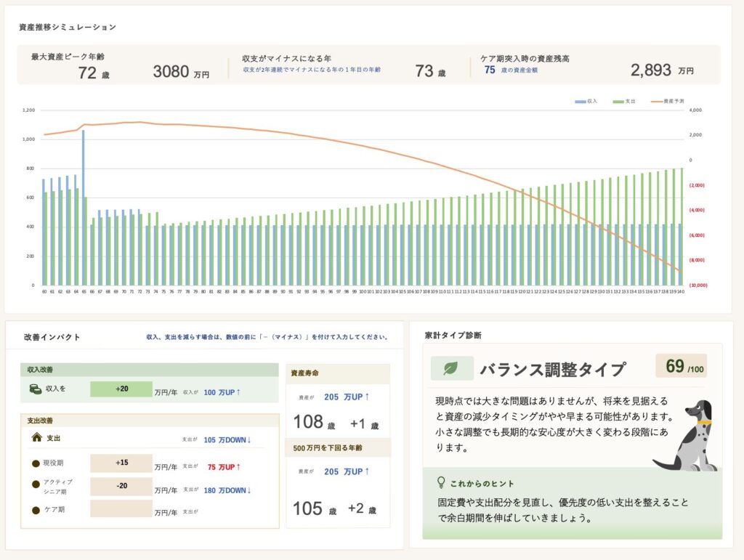Viewport: 744px width, 560px height.
Task: Click the brown bullet beside アクティブシニア期
Action: 35,486
